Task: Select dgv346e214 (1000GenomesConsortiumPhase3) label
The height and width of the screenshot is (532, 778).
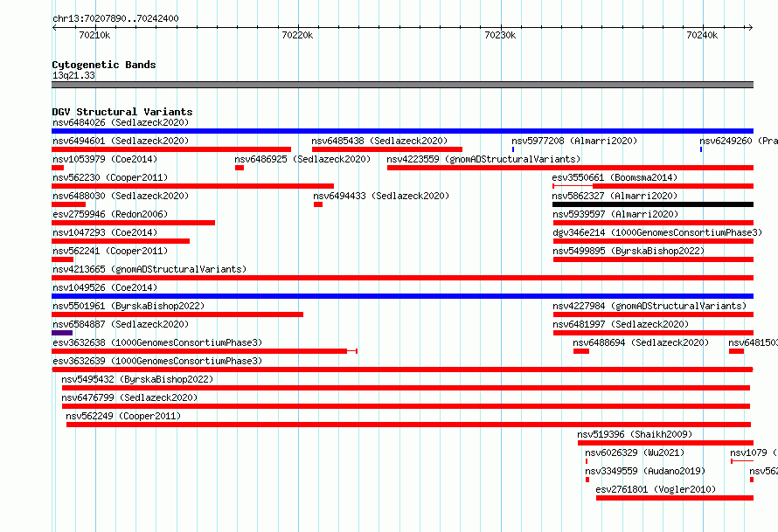Action: (x=657, y=232)
